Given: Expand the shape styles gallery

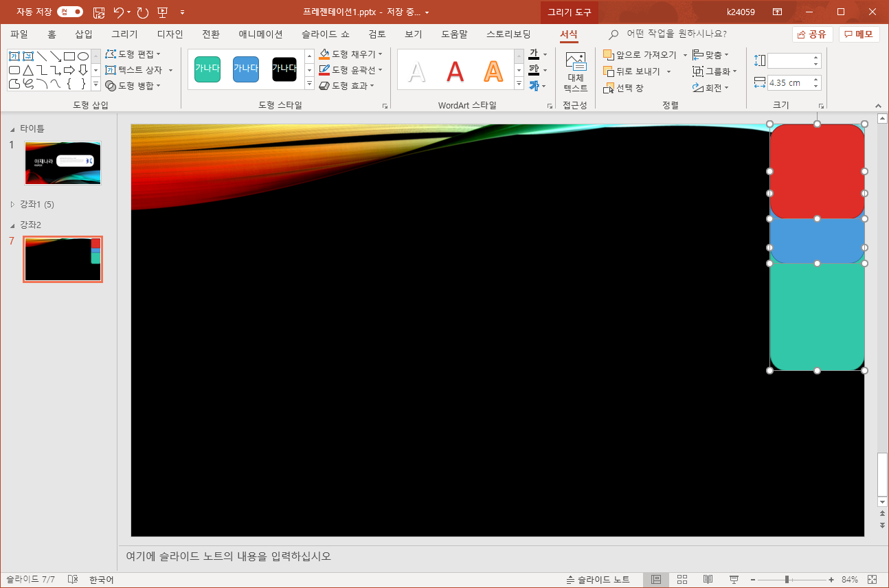Looking at the screenshot, I should click(x=309, y=84).
